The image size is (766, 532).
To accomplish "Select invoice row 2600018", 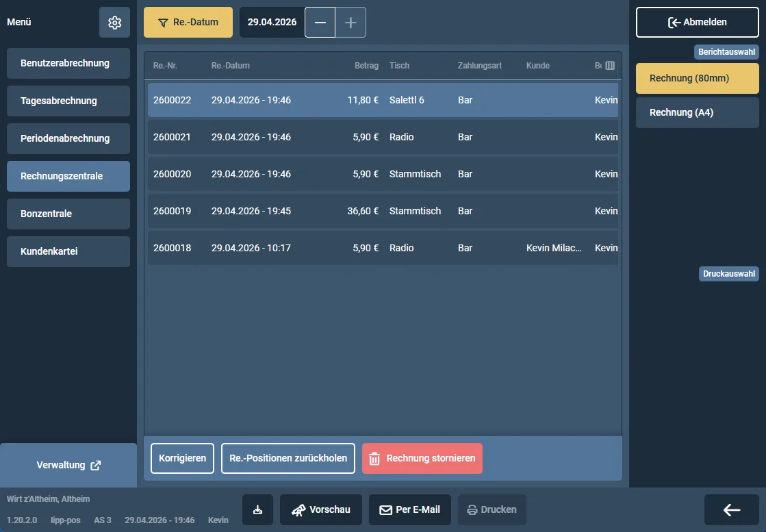I will (383, 248).
